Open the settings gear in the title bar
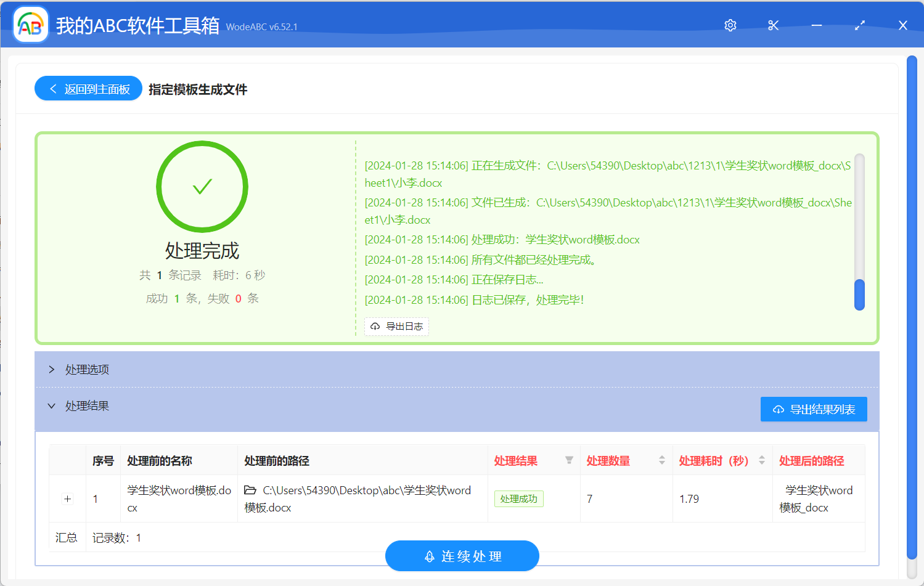The width and height of the screenshot is (924, 586). 730,25
